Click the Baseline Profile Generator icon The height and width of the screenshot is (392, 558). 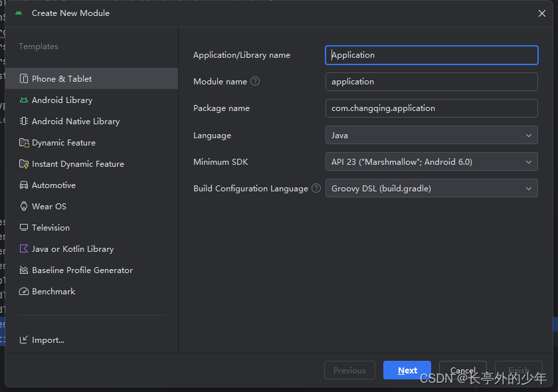tap(24, 270)
